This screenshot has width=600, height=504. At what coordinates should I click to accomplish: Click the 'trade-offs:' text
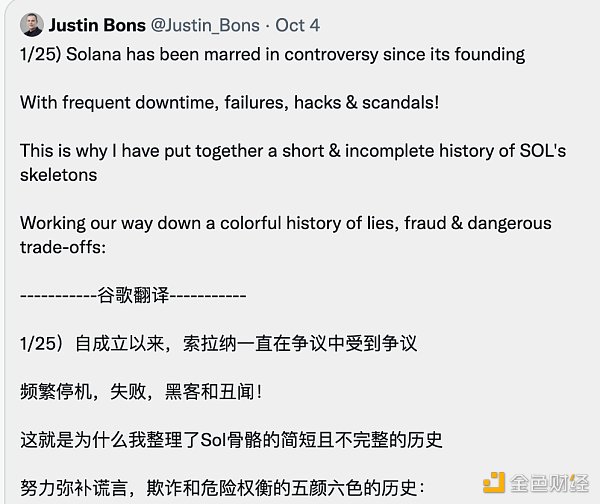coord(63,248)
